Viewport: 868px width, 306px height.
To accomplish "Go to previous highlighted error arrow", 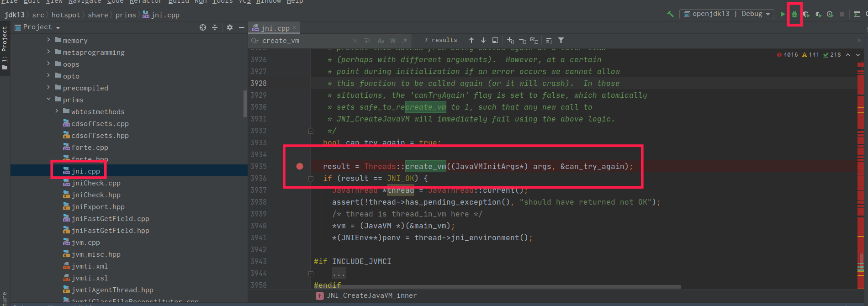I will pos(848,55).
